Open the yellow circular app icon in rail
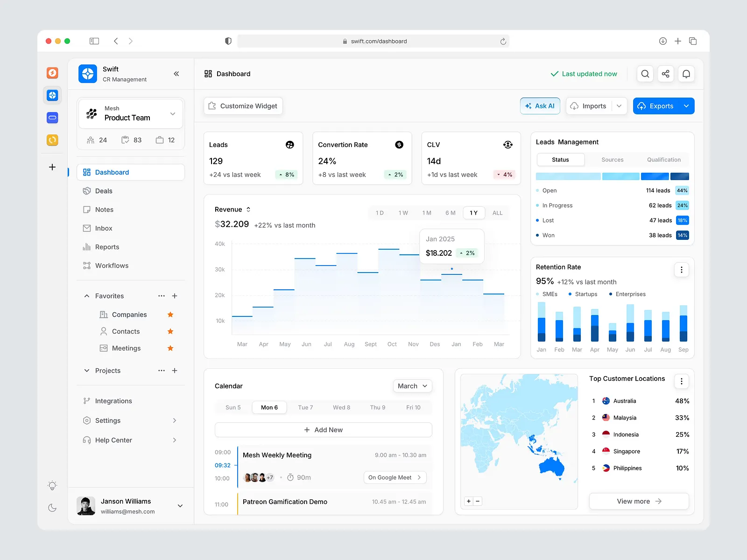 [52, 140]
